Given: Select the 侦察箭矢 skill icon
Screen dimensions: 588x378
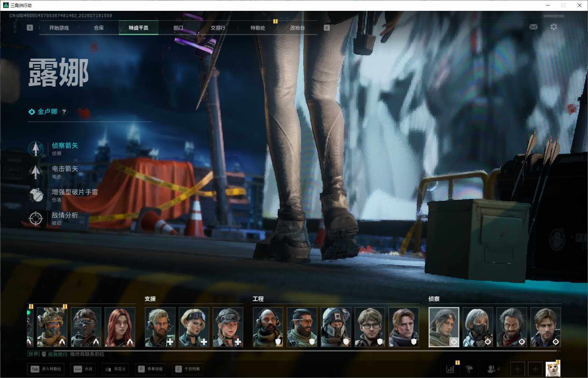Looking at the screenshot, I should [36, 148].
